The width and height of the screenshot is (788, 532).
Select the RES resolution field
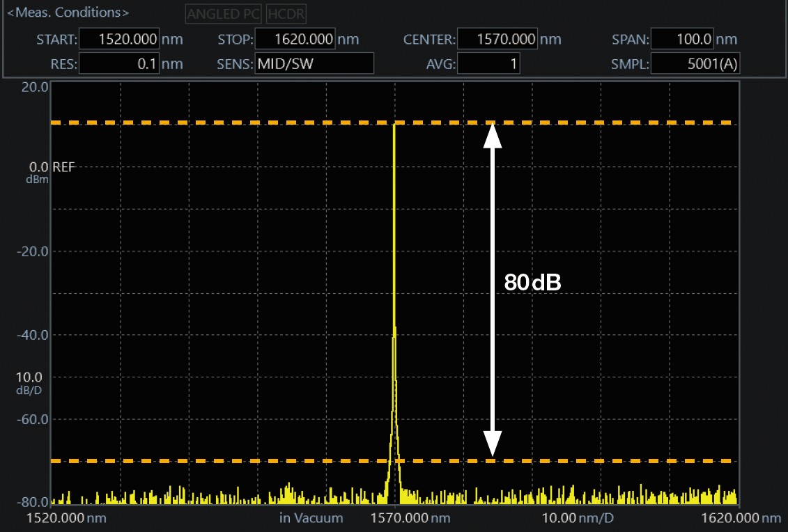[119, 65]
